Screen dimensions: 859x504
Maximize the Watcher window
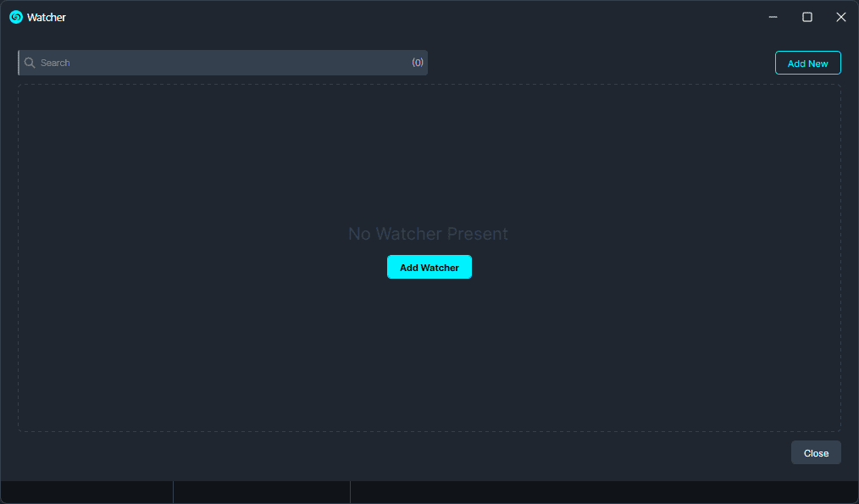click(x=807, y=17)
